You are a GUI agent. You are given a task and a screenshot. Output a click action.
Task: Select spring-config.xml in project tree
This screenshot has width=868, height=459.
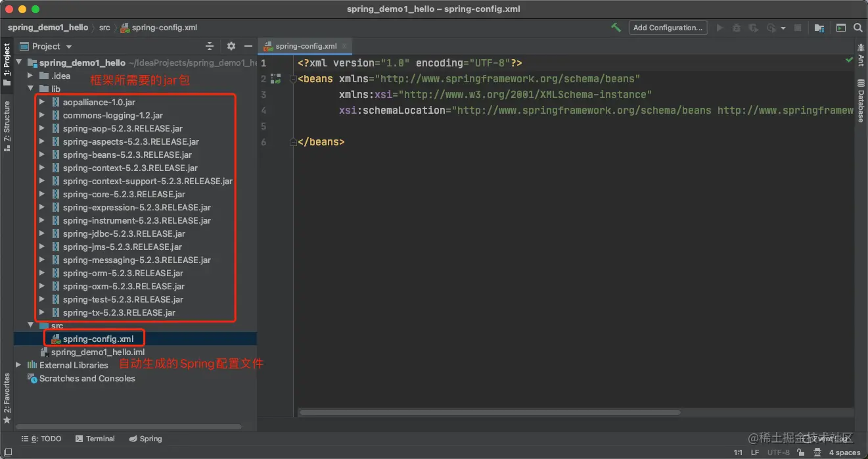pyautogui.click(x=135, y=339)
